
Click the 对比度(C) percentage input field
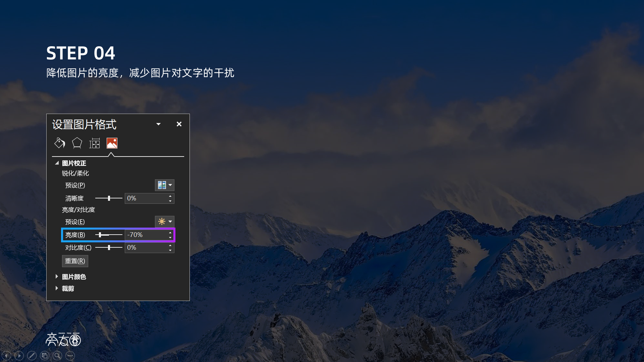pyautogui.click(x=146, y=248)
